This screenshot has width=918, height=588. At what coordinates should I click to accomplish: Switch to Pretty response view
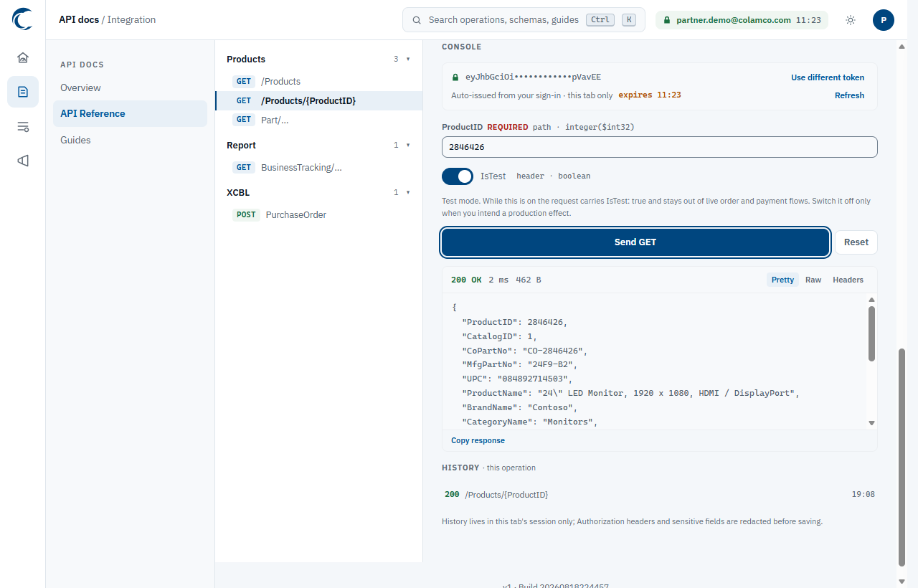click(x=782, y=280)
